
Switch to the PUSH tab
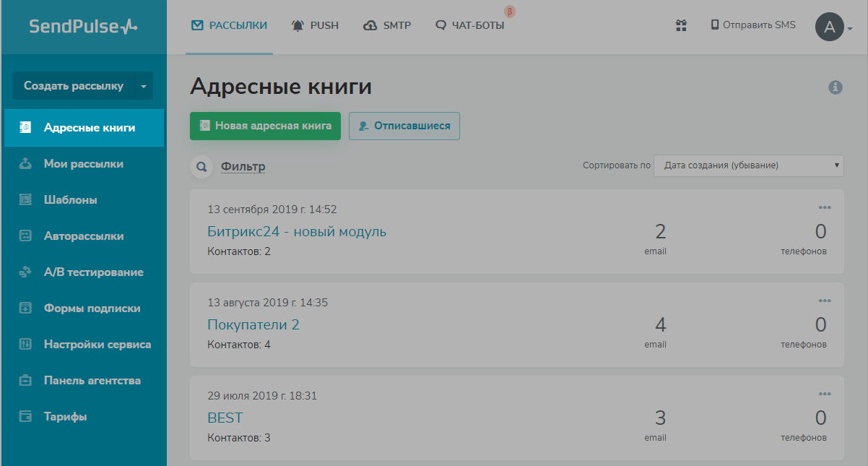(315, 26)
